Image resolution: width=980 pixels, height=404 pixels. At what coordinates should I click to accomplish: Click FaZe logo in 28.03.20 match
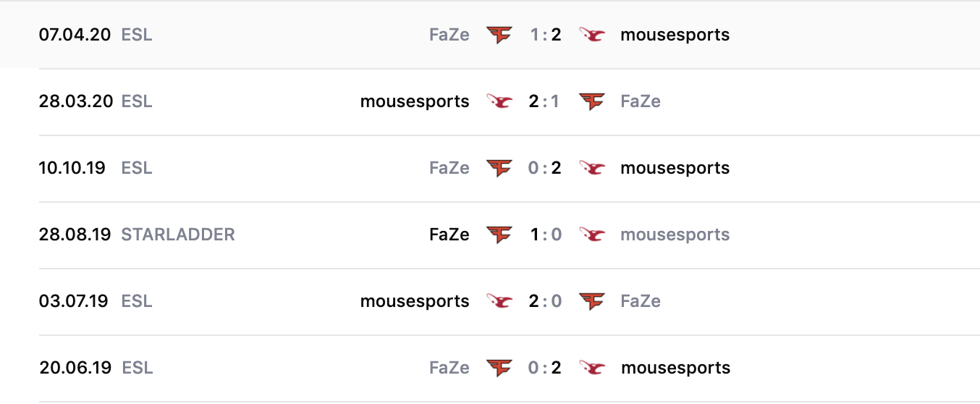click(592, 101)
